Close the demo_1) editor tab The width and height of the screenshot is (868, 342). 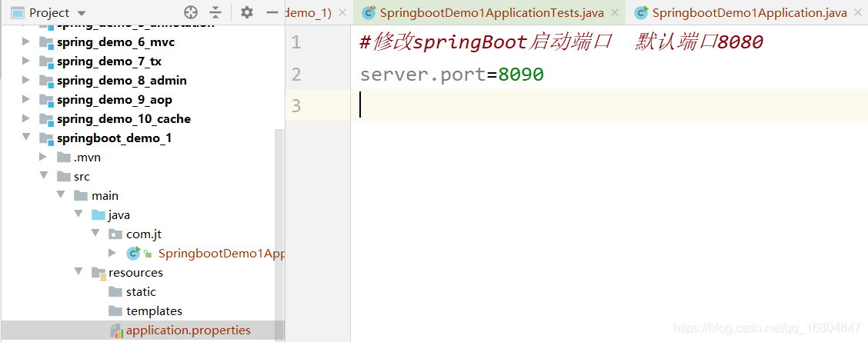[342, 13]
